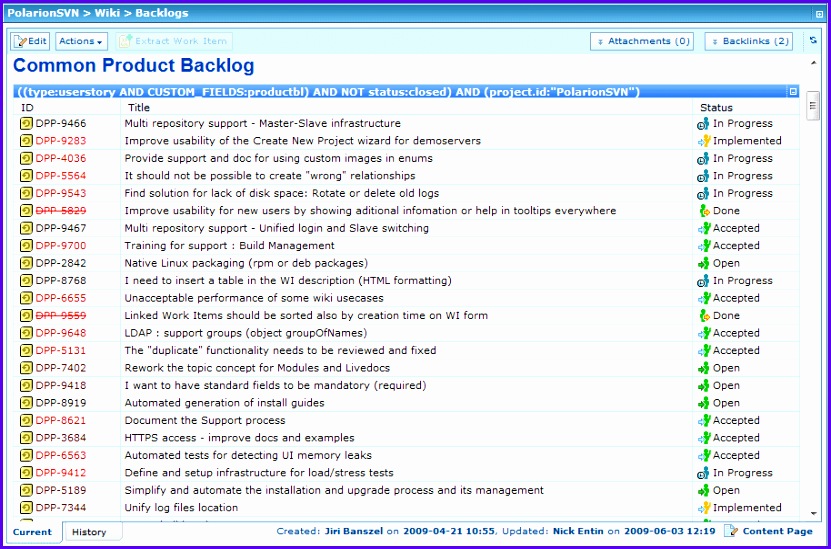Open work item DPP-6655
Screen dimensions: 831x549
[x=61, y=299]
